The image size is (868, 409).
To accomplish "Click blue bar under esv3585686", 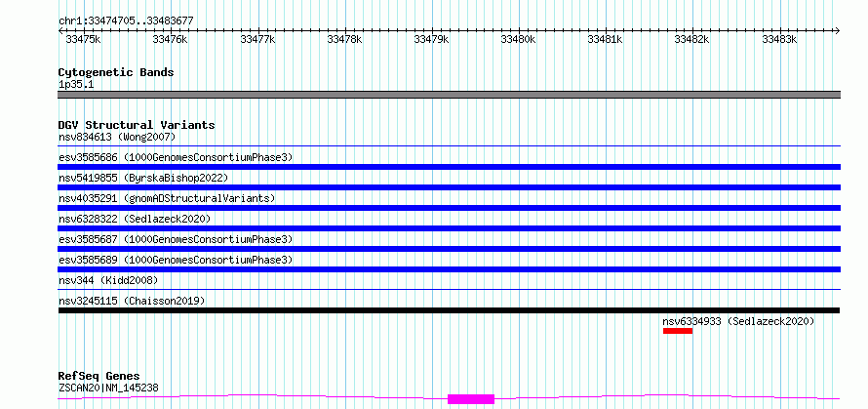I will pyautogui.click(x=449, y=167).
